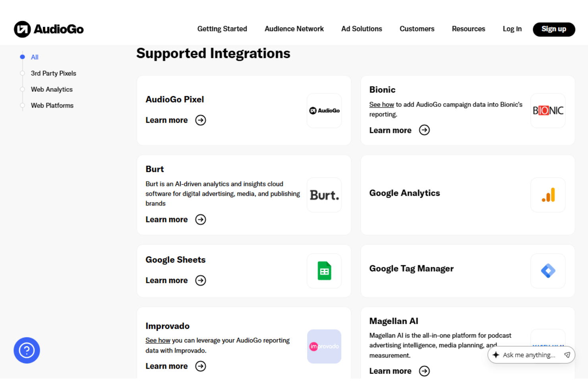Click the Magellan AI card title

[394, 321]
